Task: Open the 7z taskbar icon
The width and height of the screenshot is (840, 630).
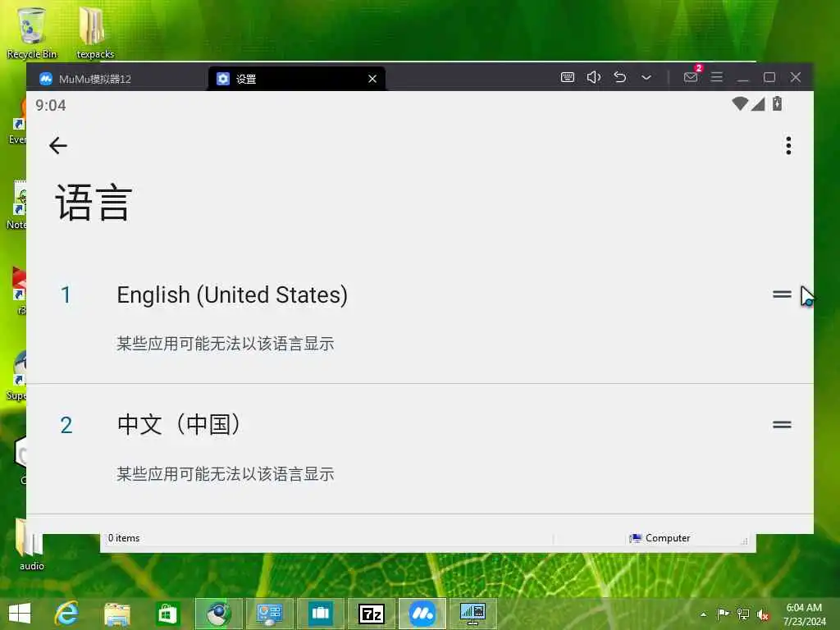Action: [372, 614]
